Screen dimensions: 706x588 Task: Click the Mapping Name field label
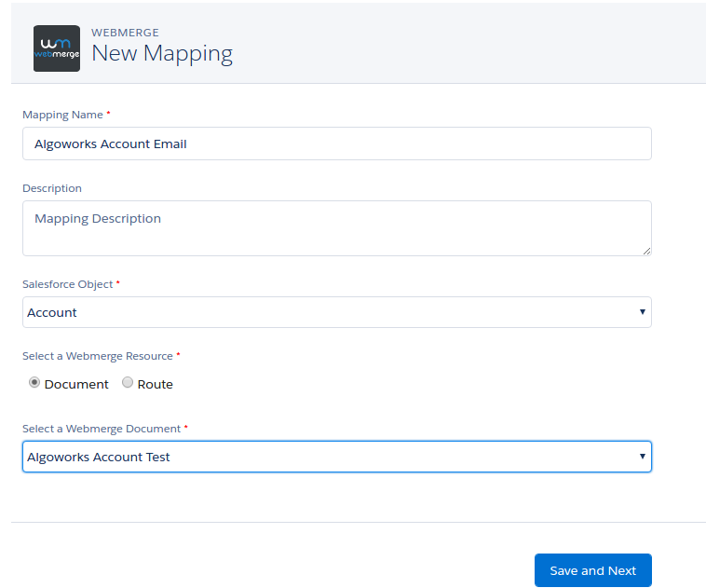(62, 115)
